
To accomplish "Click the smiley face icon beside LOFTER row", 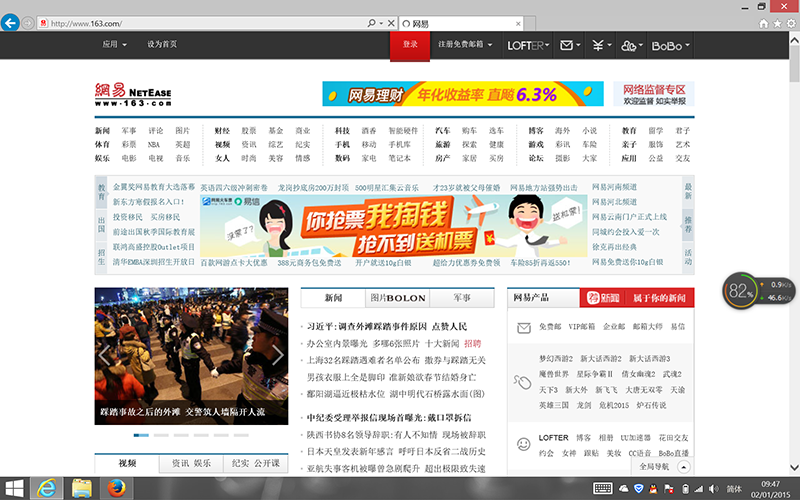I will pyautogui.click(x=523, y=444).
